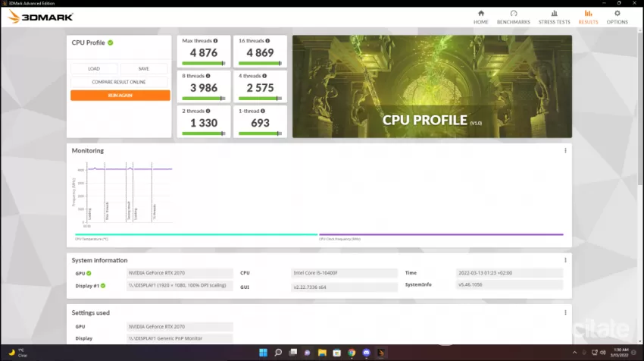Screen dimensions: 644x361
Task: Open Task View from the taskbar
Action: (293, 353)
